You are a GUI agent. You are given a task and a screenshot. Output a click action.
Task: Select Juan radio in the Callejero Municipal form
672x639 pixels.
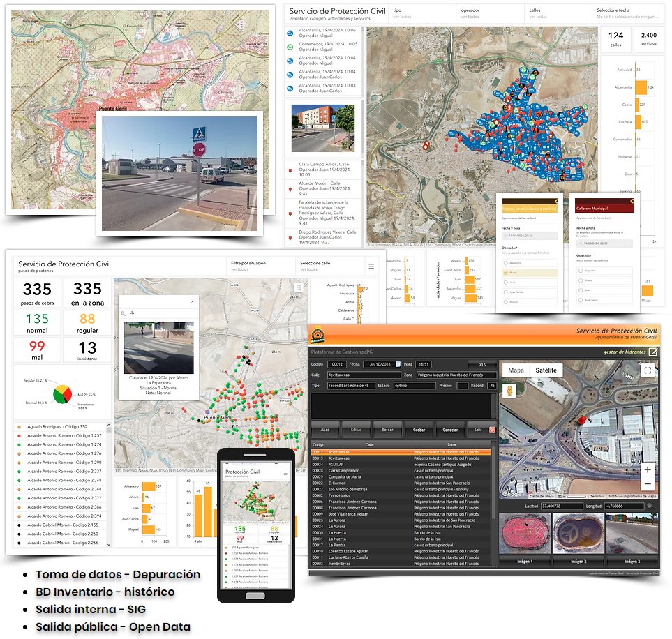(581, 290)
